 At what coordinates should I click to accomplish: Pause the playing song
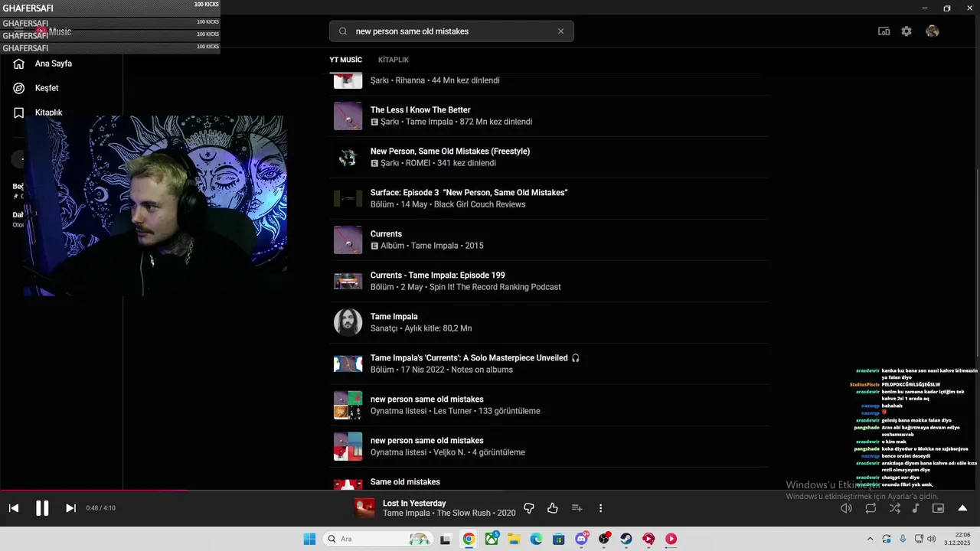[42, 508]
